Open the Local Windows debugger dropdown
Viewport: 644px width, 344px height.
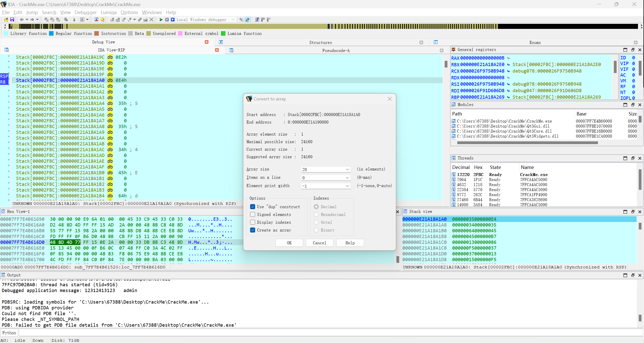tap(233, 20)
